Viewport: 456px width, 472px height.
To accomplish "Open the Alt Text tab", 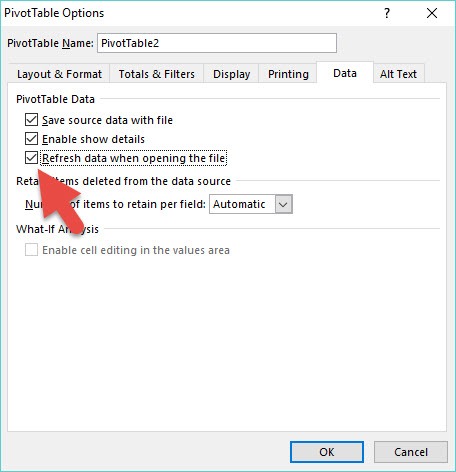I will point(398,74).
